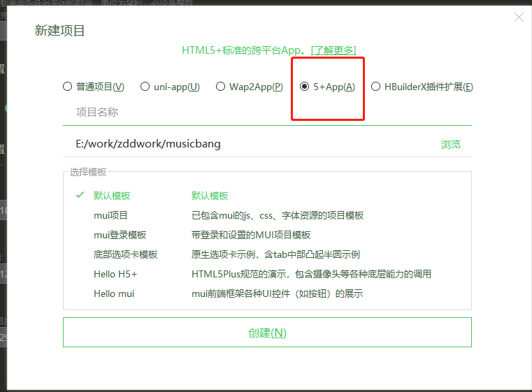Viewport: 532px width, 392px height.
Task: Select the mui登录模板 template
Action: [120, 235]
